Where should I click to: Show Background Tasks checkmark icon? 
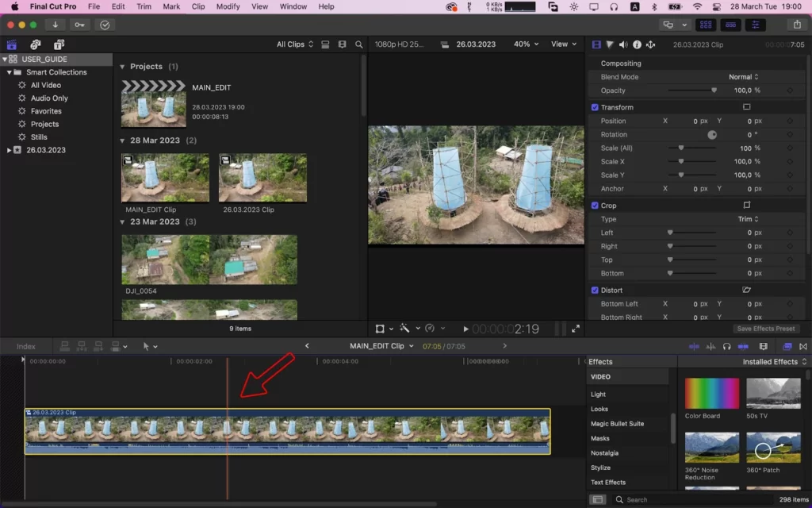(105, 25)
